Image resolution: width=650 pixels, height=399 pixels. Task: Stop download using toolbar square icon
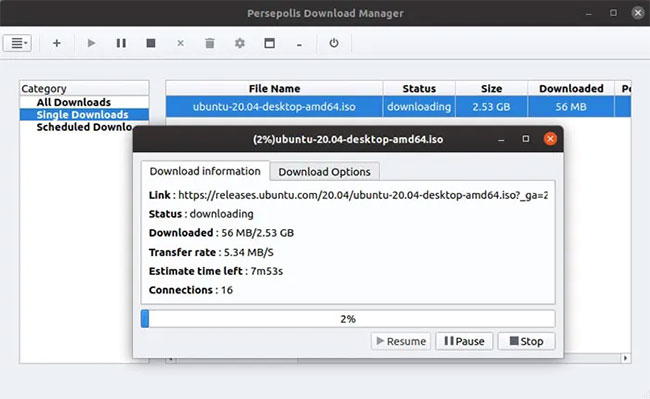tap(151, 43)
